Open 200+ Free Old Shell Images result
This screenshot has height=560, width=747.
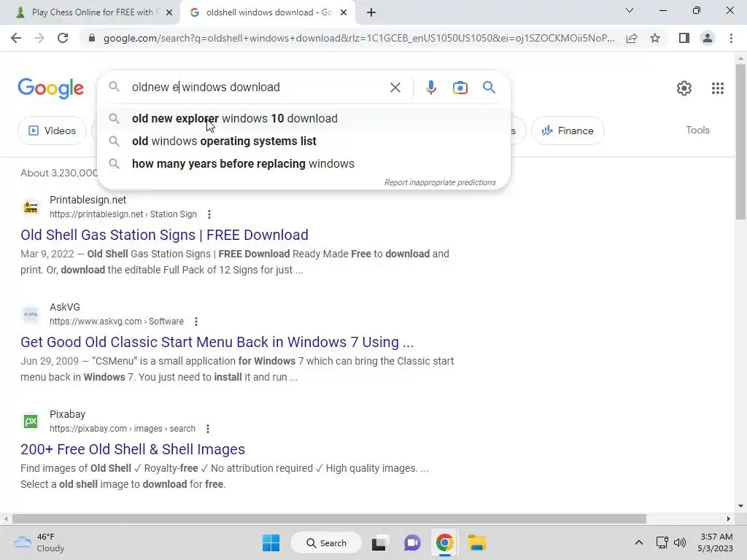[x=133, y=449]
